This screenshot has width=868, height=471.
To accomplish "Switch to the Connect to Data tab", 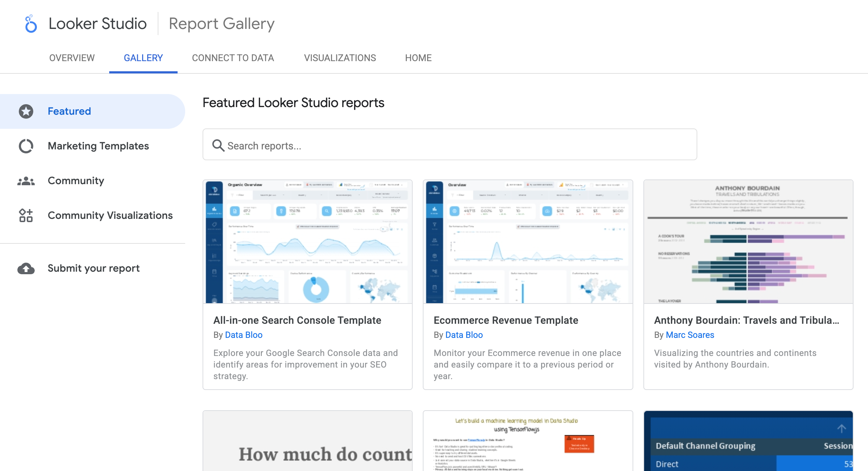I will [x=233, y=58].
